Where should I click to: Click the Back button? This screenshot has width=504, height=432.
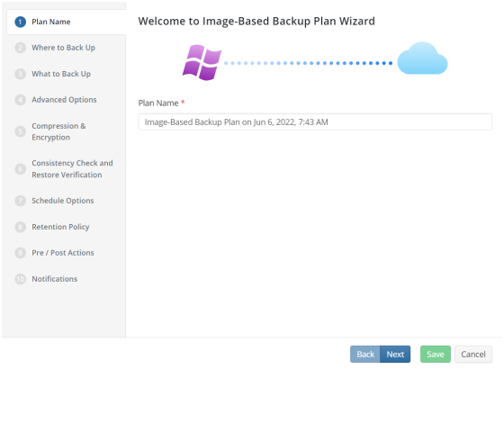[x=365, y=355]
